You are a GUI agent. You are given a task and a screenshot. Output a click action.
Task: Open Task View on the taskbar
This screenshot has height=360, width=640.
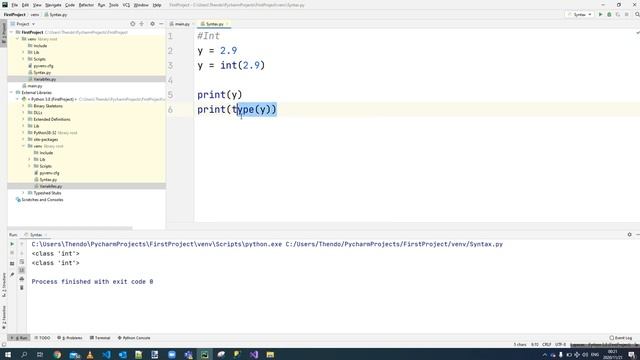[x=40, y=354]
